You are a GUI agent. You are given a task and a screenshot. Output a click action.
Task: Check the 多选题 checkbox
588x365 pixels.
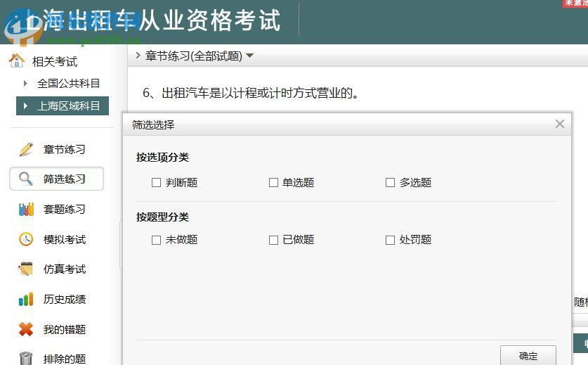pos(390,183)
